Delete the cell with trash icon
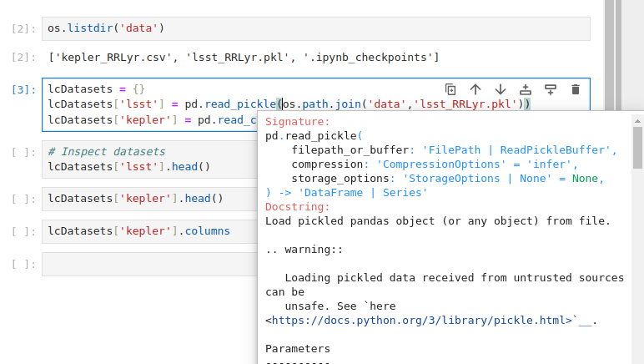 (576, 89)
